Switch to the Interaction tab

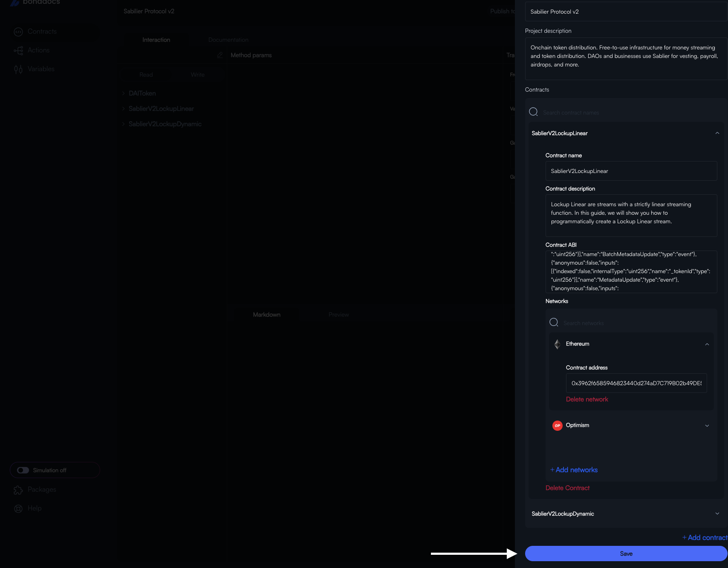pos(156,40)
